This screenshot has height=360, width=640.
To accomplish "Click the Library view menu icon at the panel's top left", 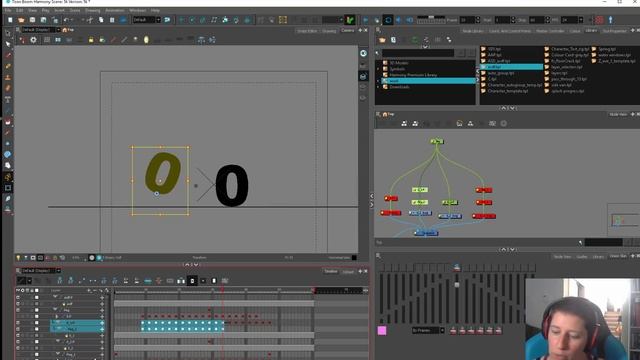I will pyautogui.click(x=378, y=30).
